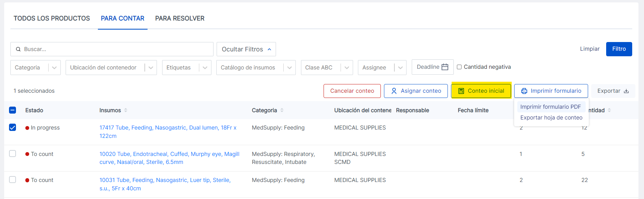
Task: Click the Exportar download icon
Action: (626, 91)
